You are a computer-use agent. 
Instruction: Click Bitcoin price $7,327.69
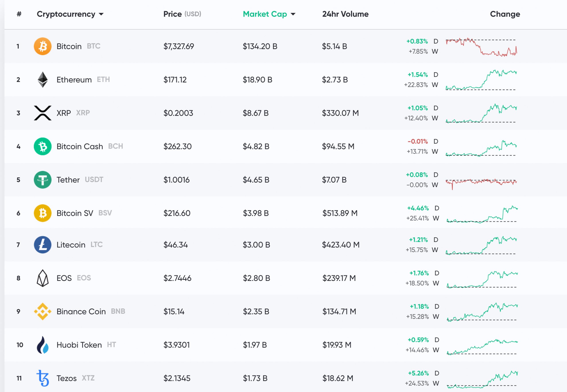point(179,46)
